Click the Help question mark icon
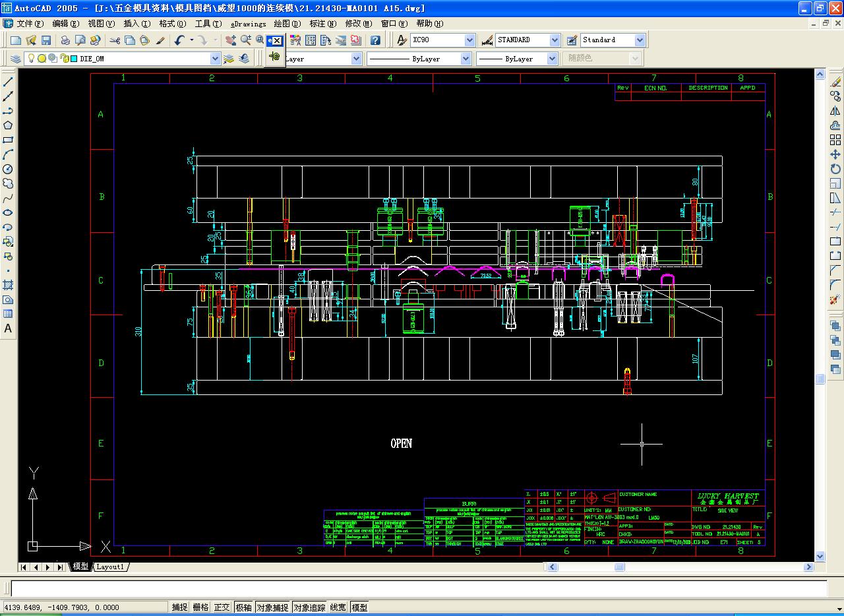This screenshot has height=616, width=844. click(375, 40)
